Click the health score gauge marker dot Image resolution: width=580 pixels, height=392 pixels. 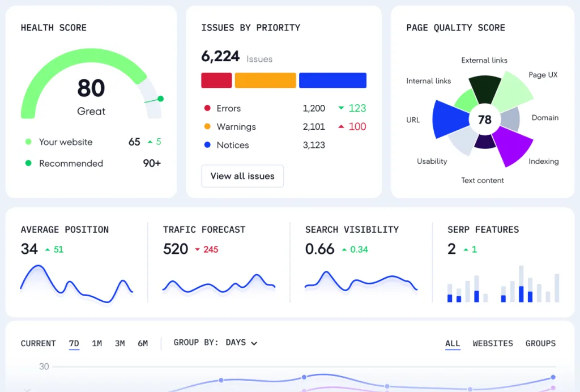point(161,99)
